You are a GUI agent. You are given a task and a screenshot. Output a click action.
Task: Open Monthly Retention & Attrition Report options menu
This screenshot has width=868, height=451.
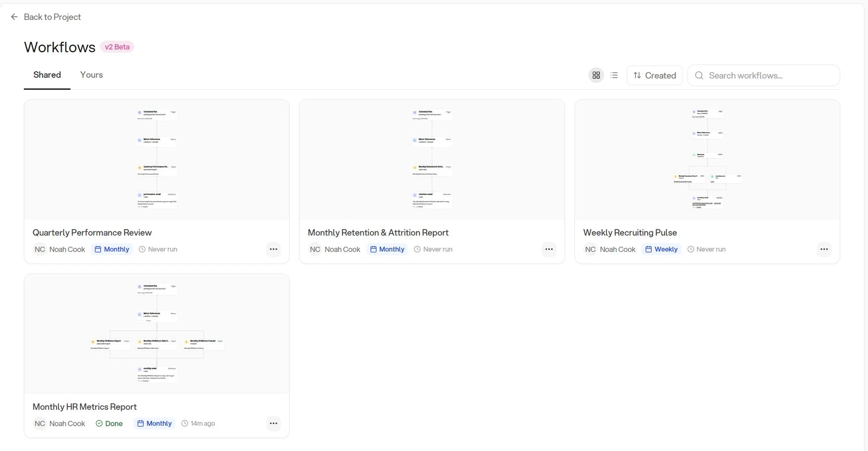pos(549,249)
